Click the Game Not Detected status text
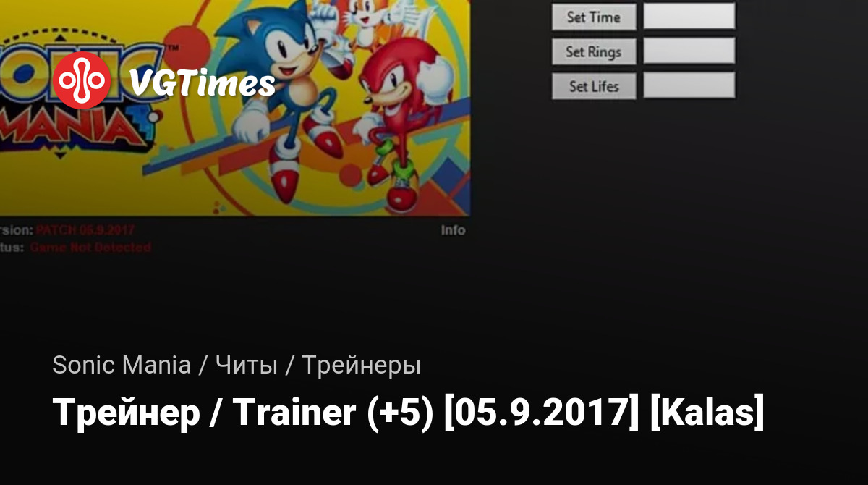The image size is (868, 485). click(x=90, y=248)
